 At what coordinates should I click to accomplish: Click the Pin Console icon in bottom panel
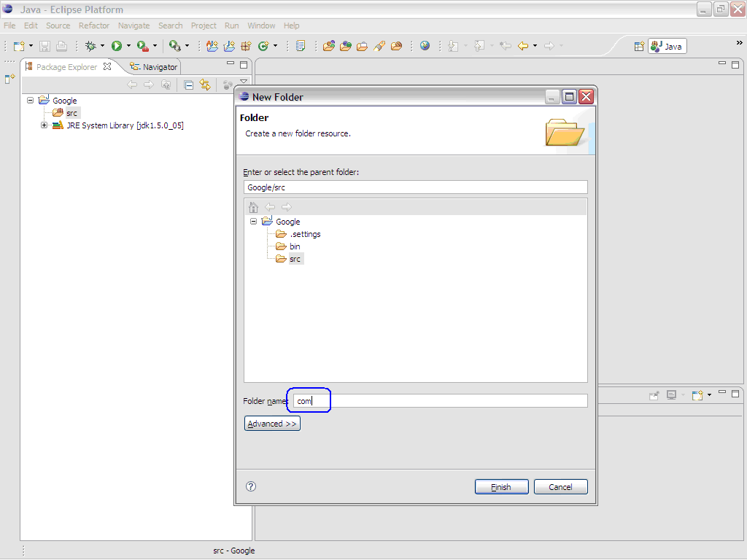(654, 395)
